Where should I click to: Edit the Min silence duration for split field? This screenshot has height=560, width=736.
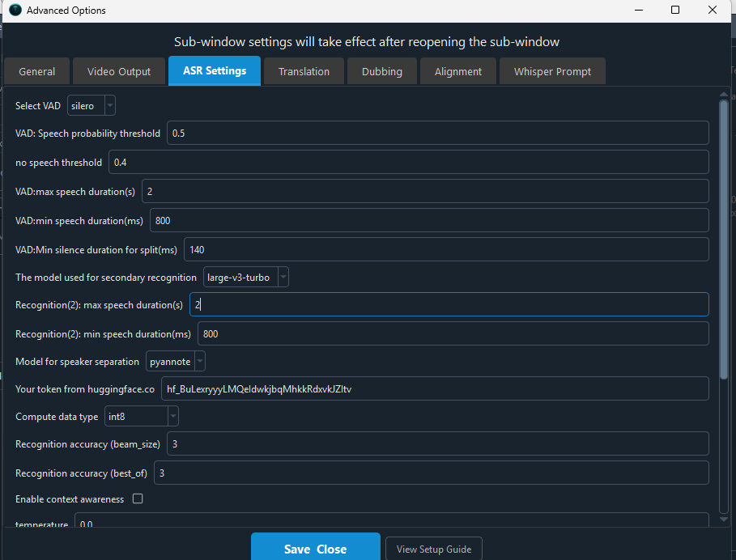tap(446, 249)
